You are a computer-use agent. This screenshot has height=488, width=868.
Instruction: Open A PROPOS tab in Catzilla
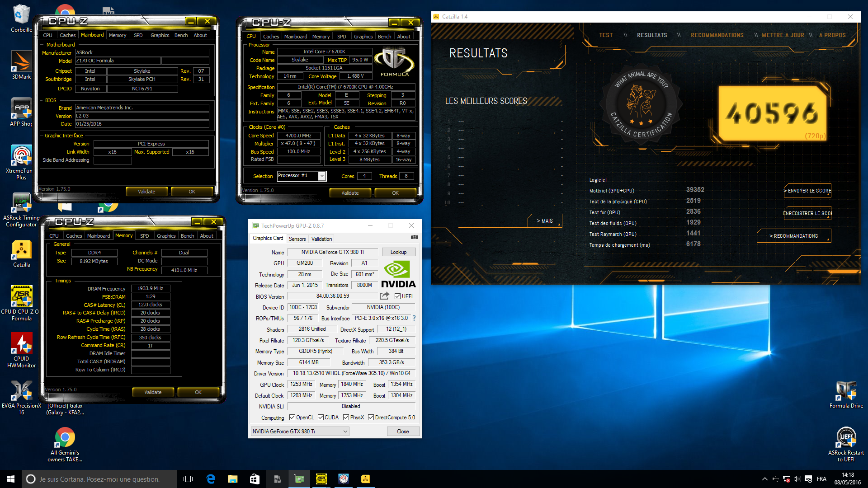(832, 35)
